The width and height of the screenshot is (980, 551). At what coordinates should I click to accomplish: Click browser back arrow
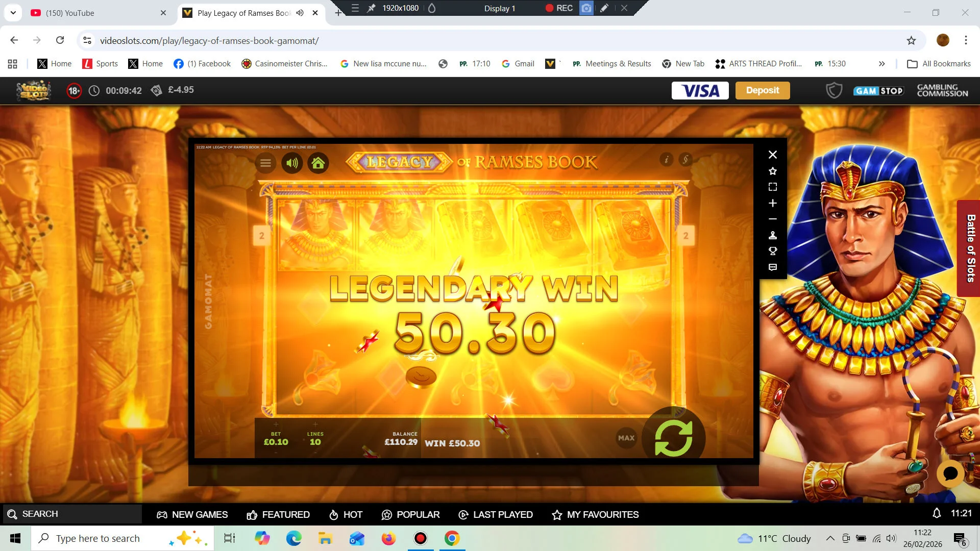pyautogui.click(x=14, y=40)
